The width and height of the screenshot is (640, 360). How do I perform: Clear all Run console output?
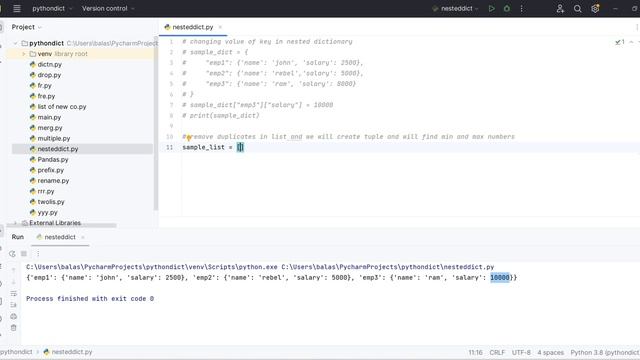13,328
